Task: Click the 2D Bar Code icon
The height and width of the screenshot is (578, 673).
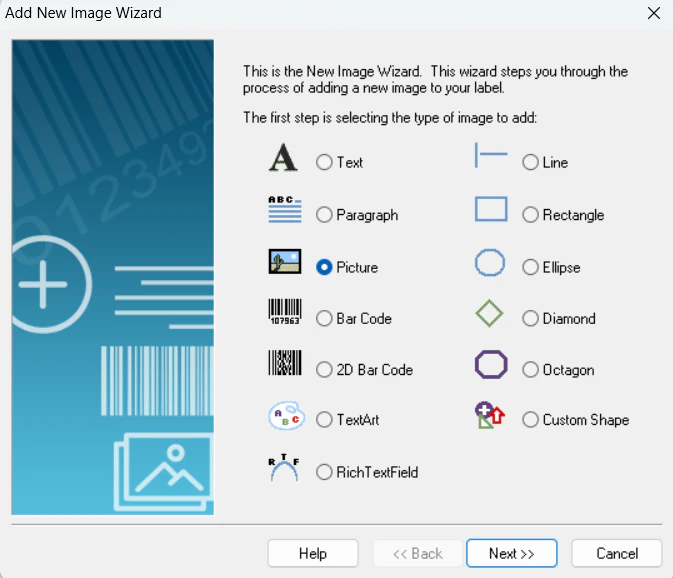Action: [x=285, y=363]
